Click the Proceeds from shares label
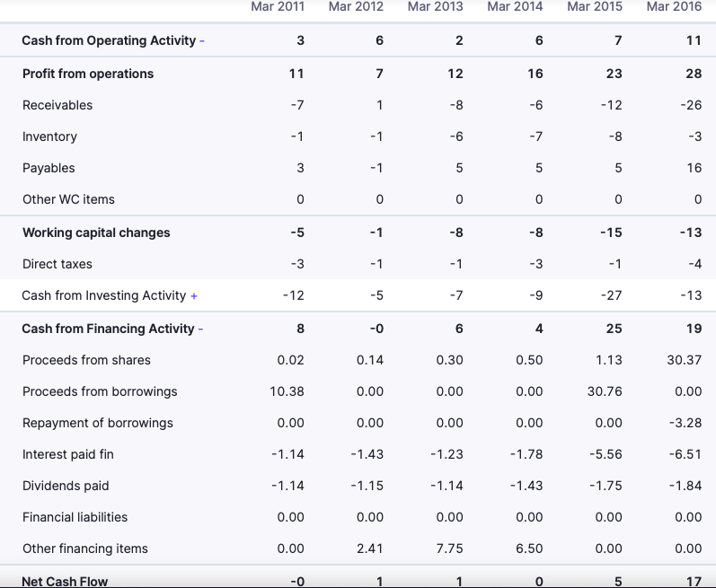Image resolution: width=716 pixels, height=588 pixels. pos(86,360)
